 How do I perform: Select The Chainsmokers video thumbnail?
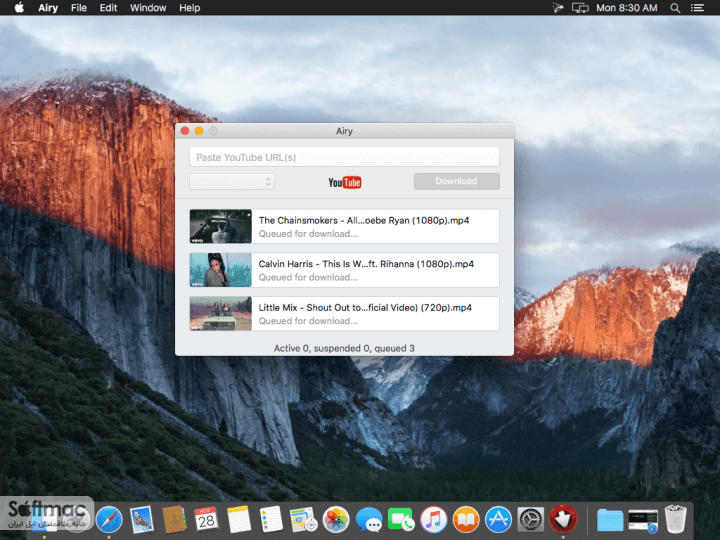221,226
